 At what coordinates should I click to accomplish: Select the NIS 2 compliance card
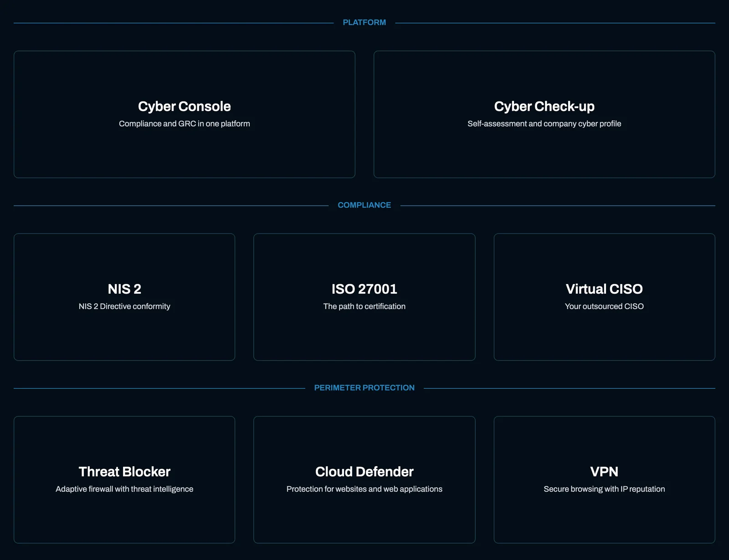click(x=124, y=297)
